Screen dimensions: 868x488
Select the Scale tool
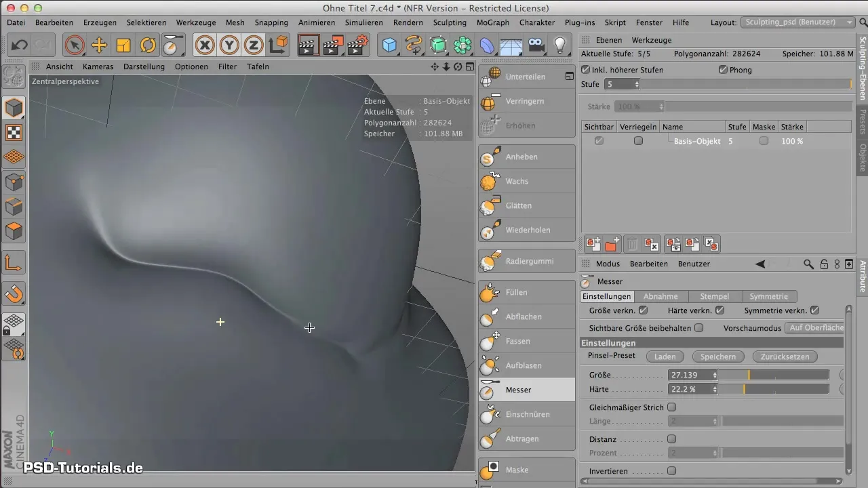(123, 46)
